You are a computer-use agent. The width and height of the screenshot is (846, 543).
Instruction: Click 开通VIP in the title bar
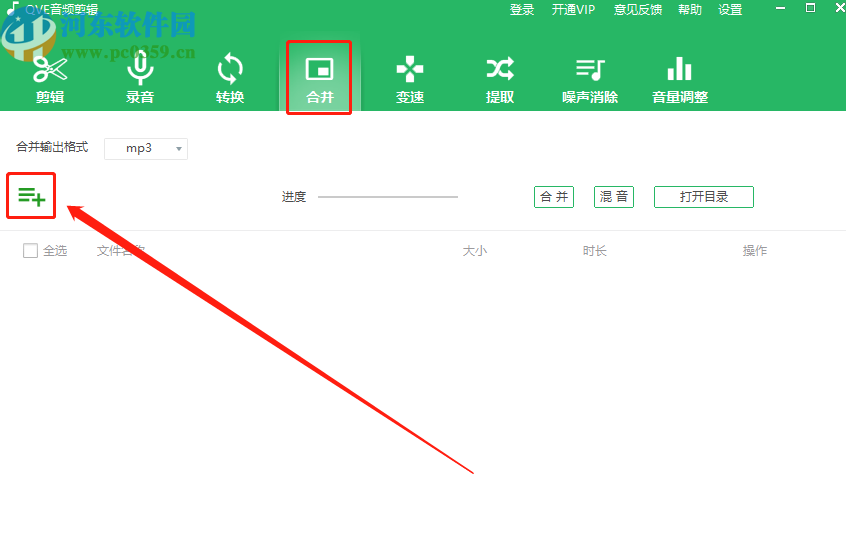573,10
